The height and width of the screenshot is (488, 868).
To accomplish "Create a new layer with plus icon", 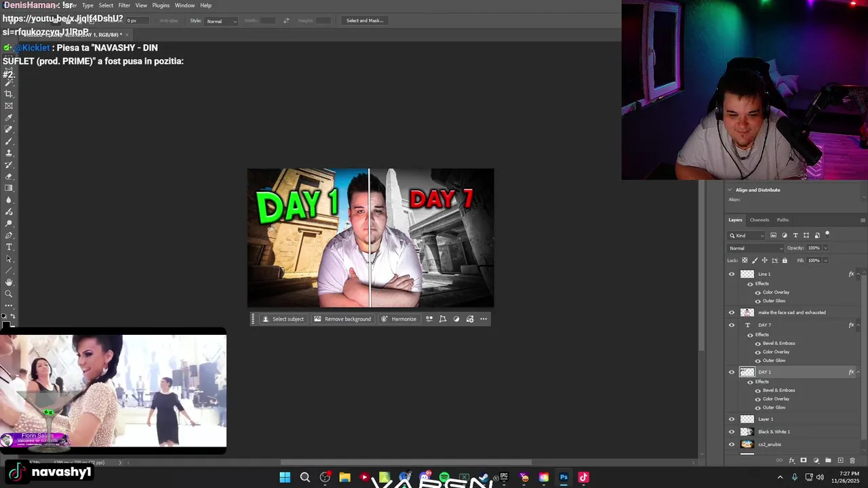I will pyautogui.click(x=841, y=460).
